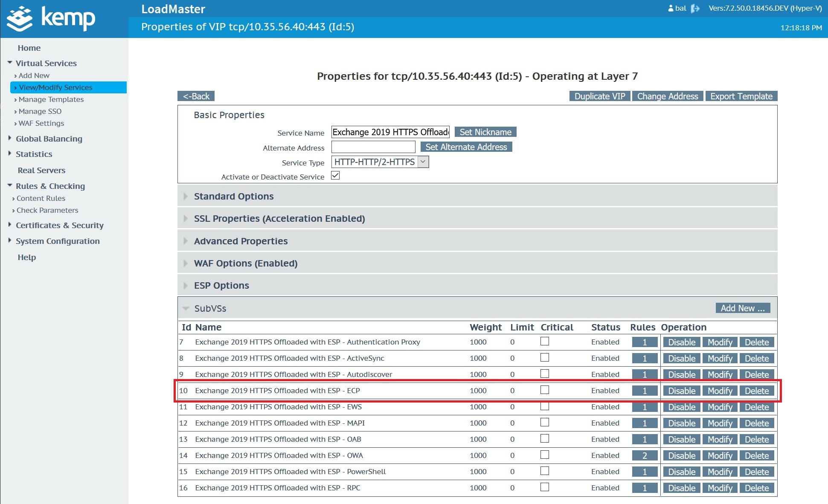Enable Critical checkbox for ECP SubVS
Screen dimensions: 828x504
pyautogui.click(x=545, y=390)
